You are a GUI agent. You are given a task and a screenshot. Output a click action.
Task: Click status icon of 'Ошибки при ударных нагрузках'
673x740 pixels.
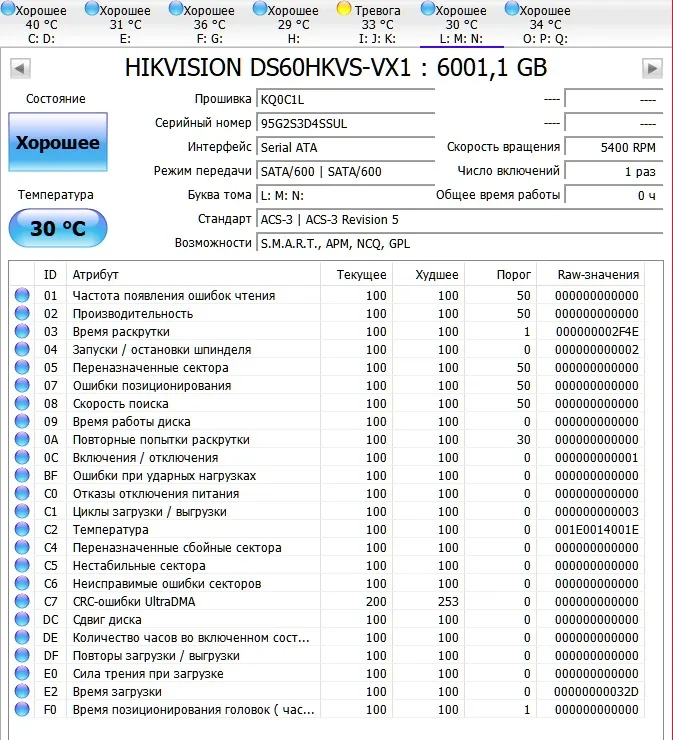point(22,475)
